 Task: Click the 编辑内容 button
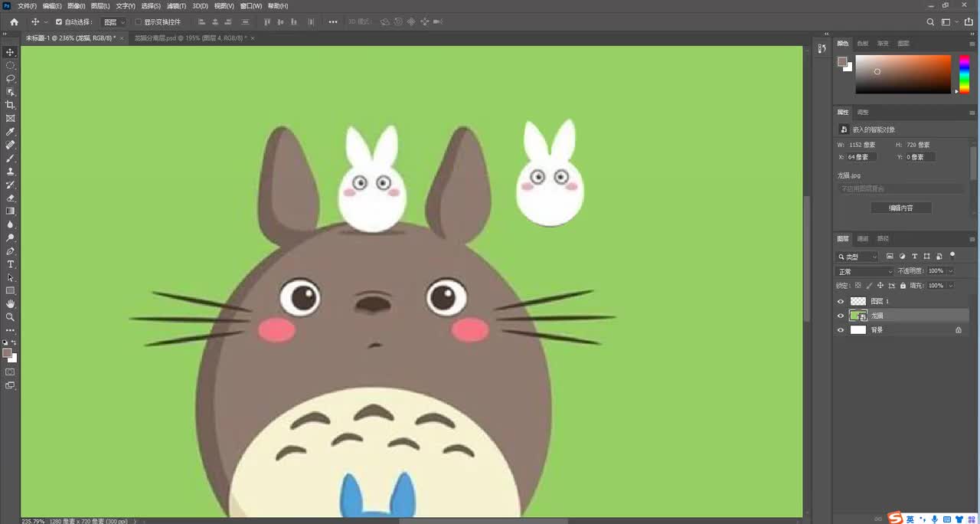pyautogui.click(x=901, y=208)
